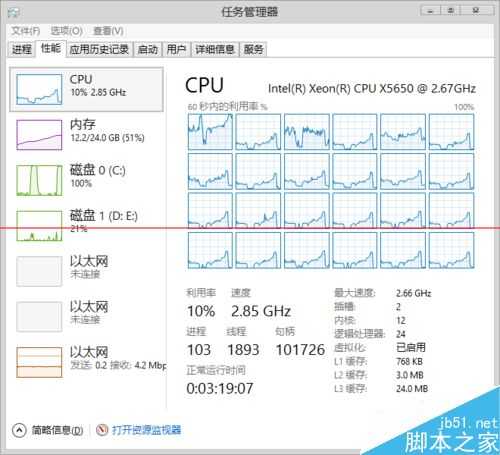Viewport: 500px width, 455px height.
Task: Select the second 以太网 未连接 thumbnail
Action: 39,317
